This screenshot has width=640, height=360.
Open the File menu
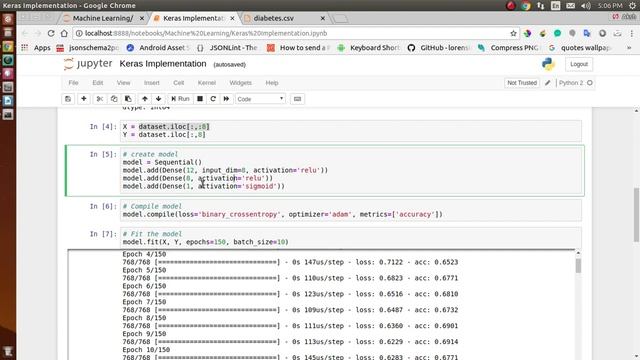pos(73,83)
